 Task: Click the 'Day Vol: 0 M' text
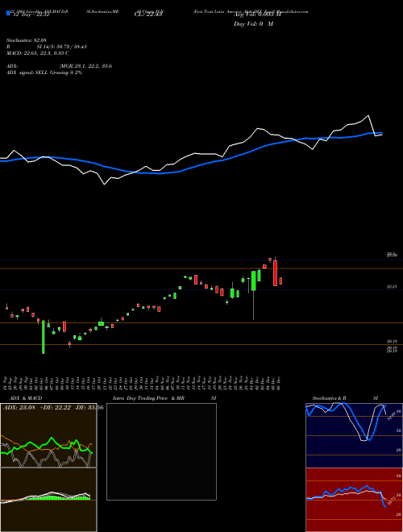pyautogui.click(x=253, y=24)
